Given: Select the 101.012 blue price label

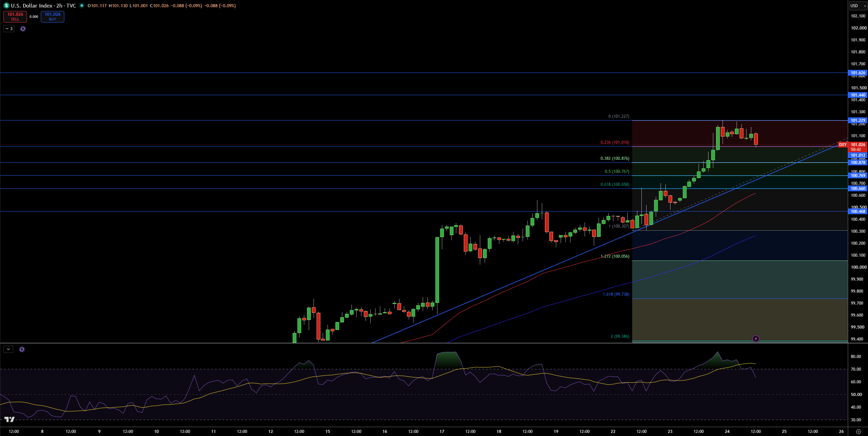Looking at the screenshot, I should (x=858, y=155).
